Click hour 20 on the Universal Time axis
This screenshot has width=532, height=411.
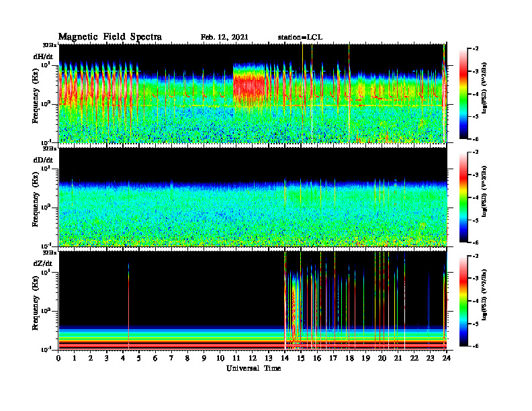click(x=382, y=359)
